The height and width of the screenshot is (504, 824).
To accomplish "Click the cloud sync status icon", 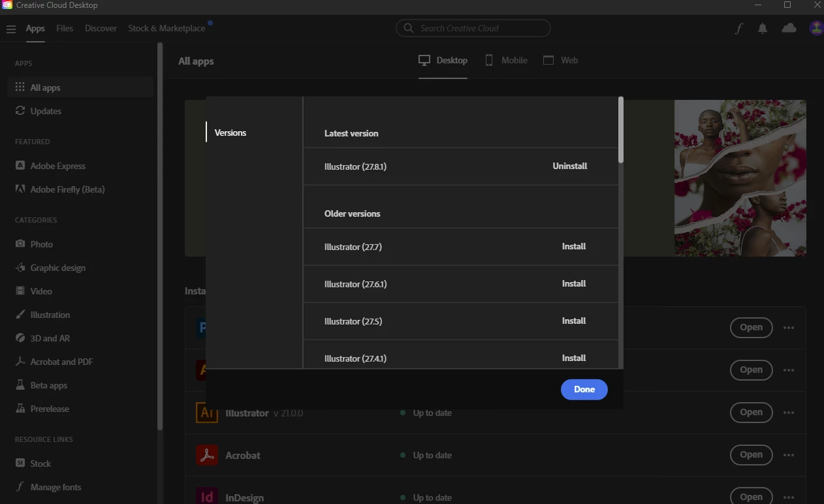I will point(789,28).
